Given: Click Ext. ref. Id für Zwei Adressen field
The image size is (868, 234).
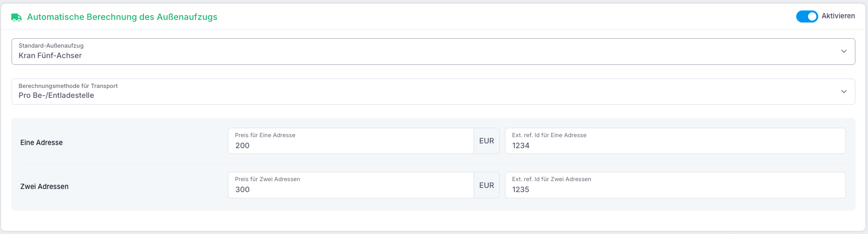Looking at the screenshot, I should [x=675, y=185].
